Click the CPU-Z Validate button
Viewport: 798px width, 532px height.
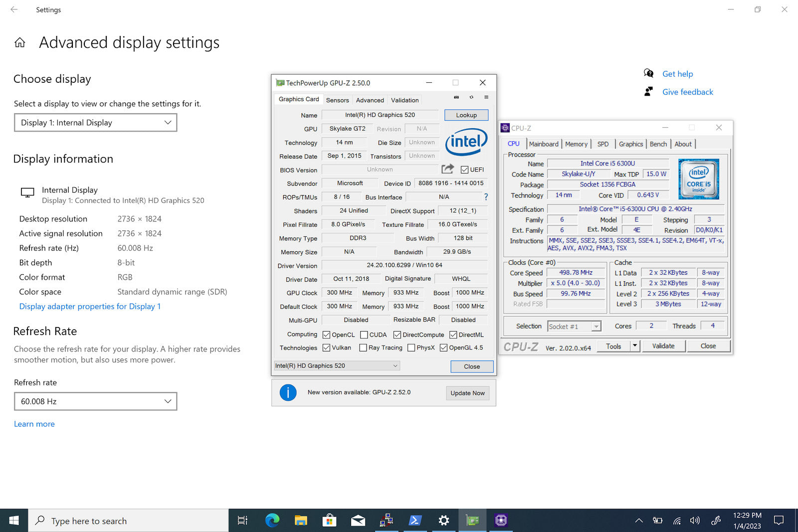[663, 346]
